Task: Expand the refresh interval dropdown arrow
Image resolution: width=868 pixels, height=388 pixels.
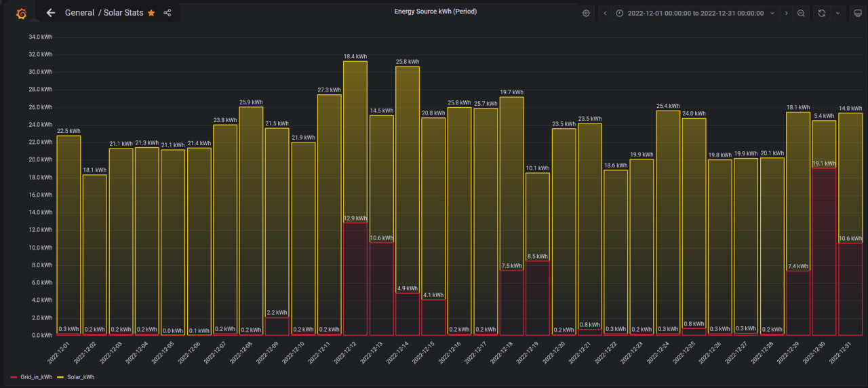Action: [x=837, y=13]
